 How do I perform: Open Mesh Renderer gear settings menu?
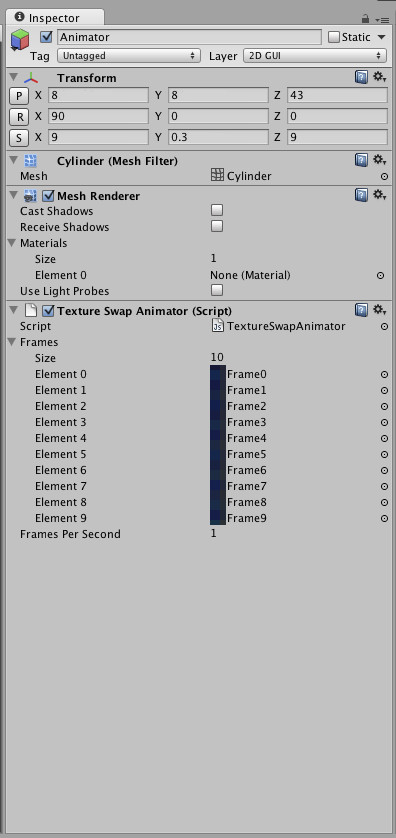pos(379,195)
